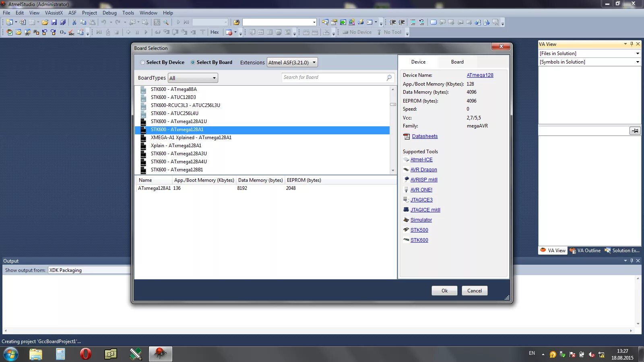
Task: Open the Debug menu
Action: click(109, 13)
